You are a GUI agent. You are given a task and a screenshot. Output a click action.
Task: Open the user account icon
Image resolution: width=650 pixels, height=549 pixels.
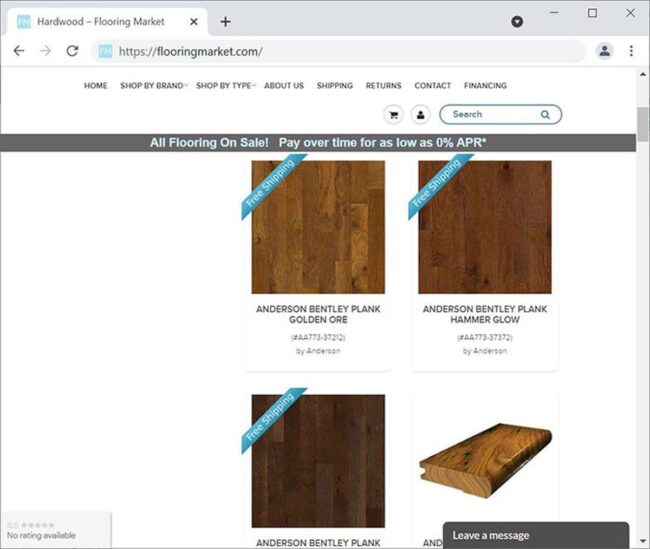420,114
